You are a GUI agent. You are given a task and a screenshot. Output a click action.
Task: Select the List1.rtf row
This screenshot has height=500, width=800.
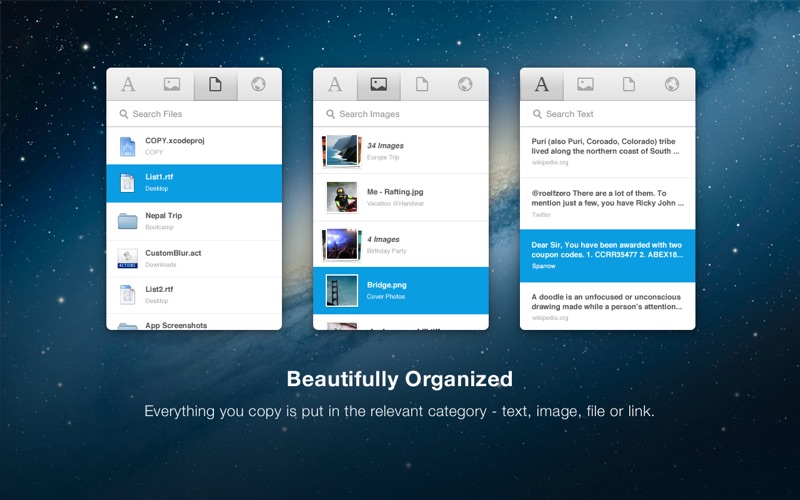pos(194,183)
